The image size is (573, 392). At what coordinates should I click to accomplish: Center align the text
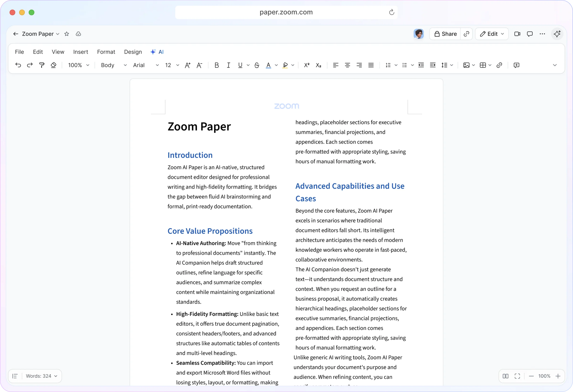click(347, 65)
